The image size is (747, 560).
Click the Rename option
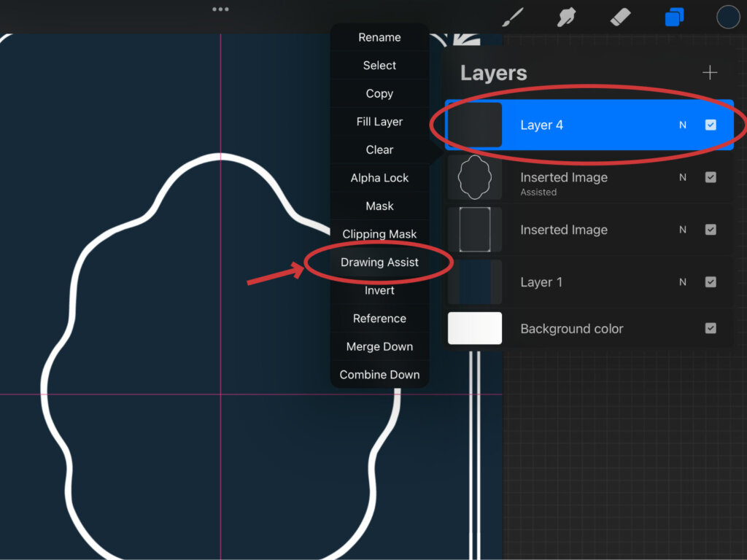click(379, 37)
